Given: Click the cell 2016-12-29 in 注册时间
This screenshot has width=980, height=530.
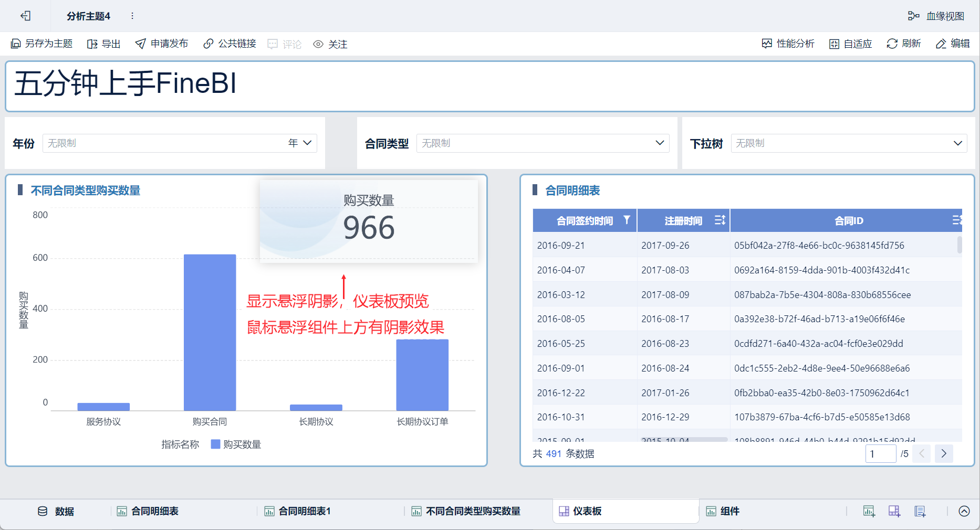Looking at the screenshot, I should [x=665, y=417].
